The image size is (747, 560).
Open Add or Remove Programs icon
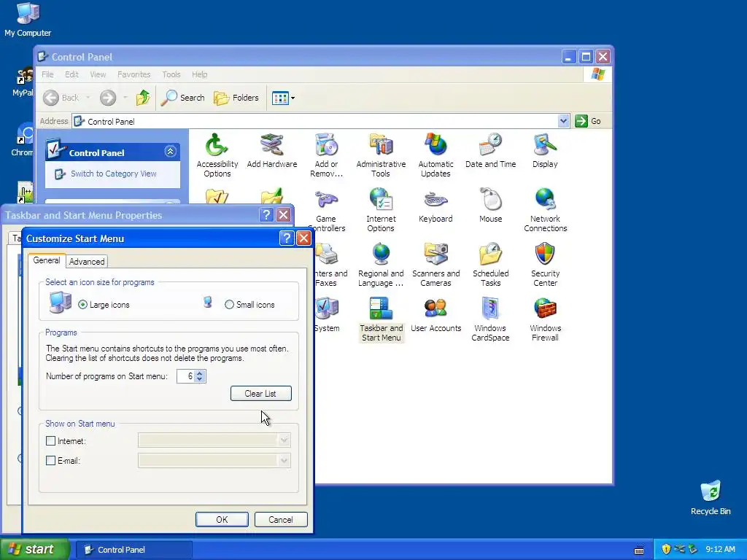coord(326,155)
